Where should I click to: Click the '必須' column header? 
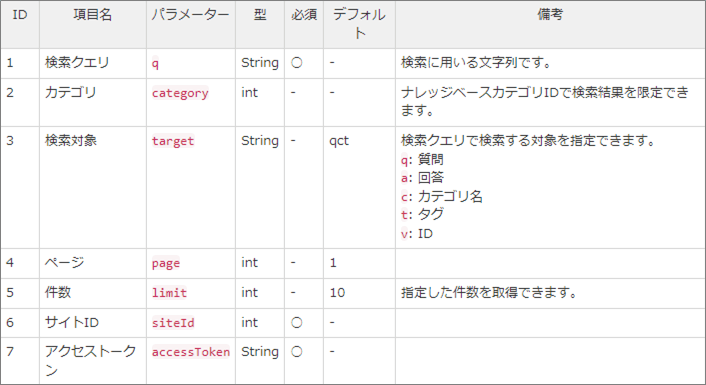point(304,15)
